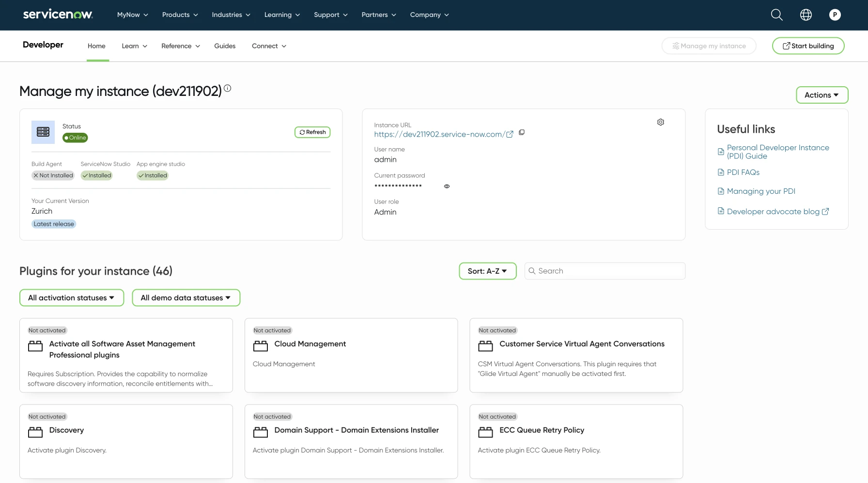
Task: Open the Products menu
Action: coord(180,15)
